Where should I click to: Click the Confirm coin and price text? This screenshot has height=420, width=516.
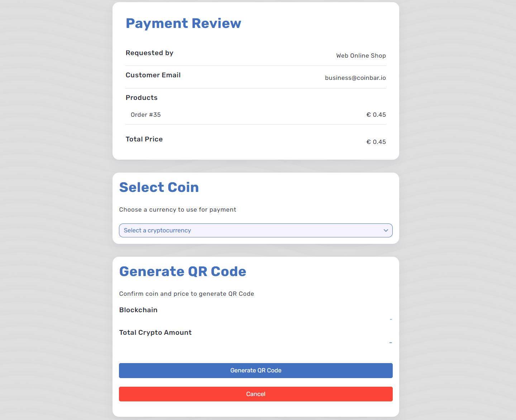click(x=186, y=294)
